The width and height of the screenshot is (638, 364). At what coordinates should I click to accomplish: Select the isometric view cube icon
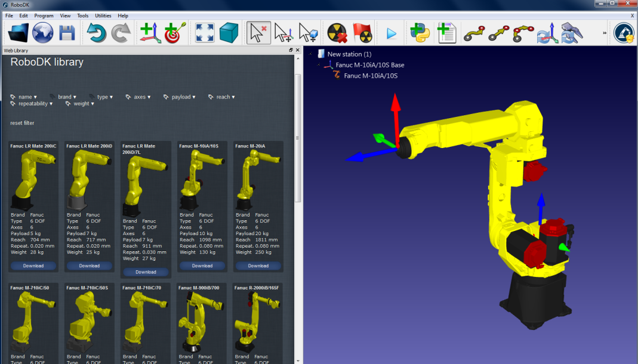point(229,33)
